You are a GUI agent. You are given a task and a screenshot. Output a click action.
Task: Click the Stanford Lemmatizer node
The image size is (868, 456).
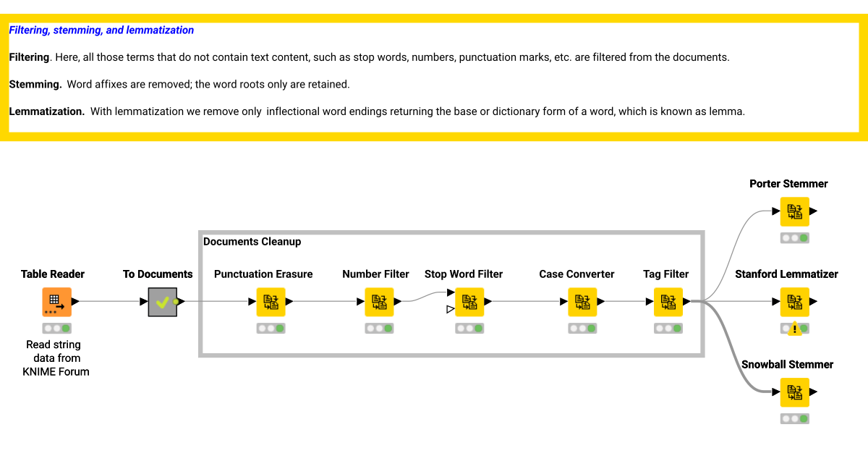click(793, 302)
